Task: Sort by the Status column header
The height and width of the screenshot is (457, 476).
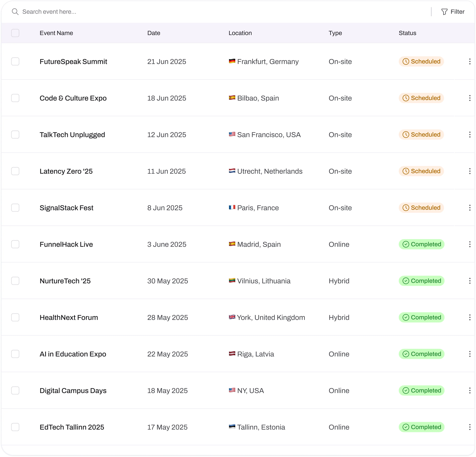Action: click(x=407, y=33)
